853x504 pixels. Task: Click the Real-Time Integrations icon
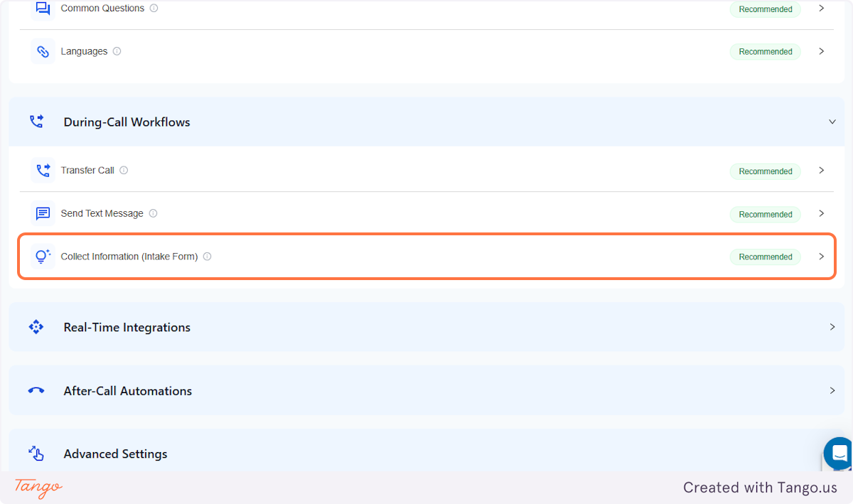[x=36, y=326]
